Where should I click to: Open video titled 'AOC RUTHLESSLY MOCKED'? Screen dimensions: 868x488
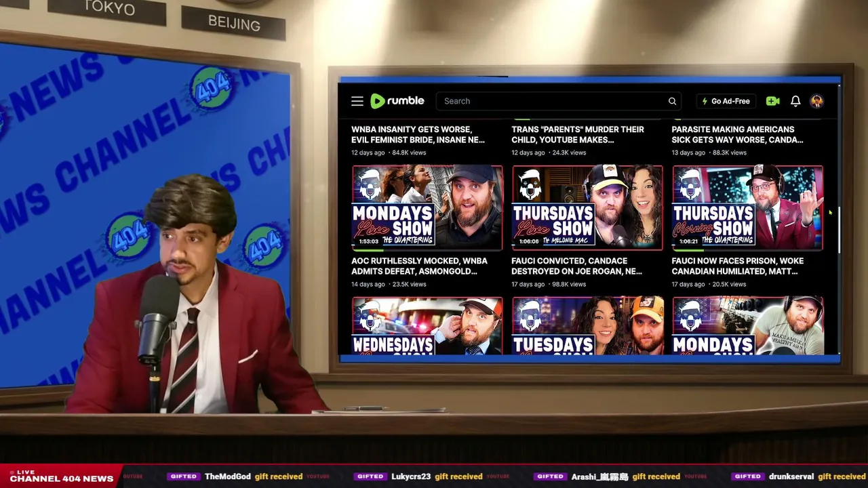[419, 266]
